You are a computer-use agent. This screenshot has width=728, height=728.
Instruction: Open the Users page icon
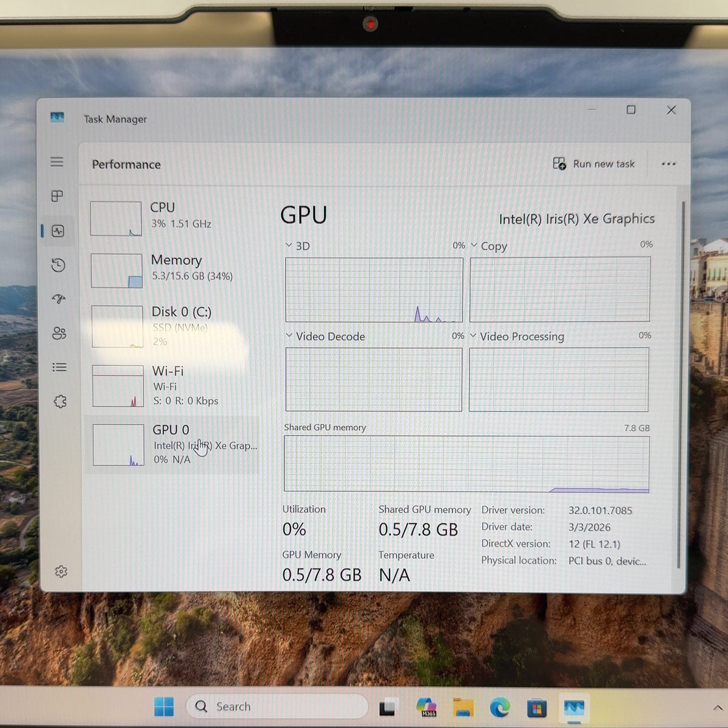click(59, 333)
